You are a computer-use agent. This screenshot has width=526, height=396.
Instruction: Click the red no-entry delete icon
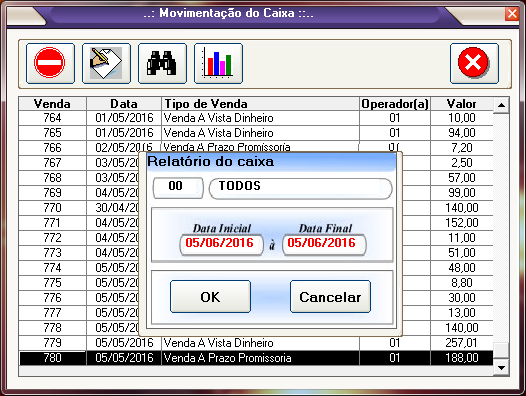click(x=50, y=63)
